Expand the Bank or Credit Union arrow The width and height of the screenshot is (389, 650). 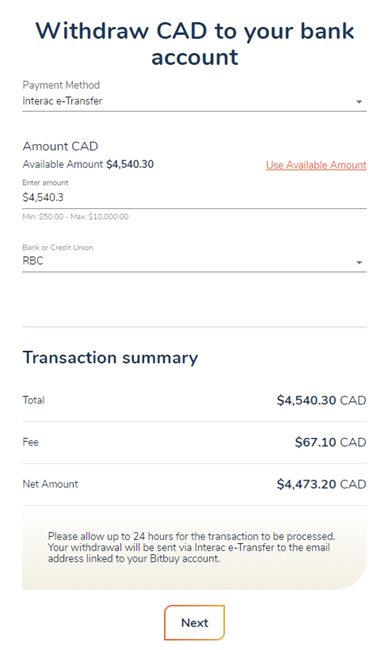pos(359,262)
